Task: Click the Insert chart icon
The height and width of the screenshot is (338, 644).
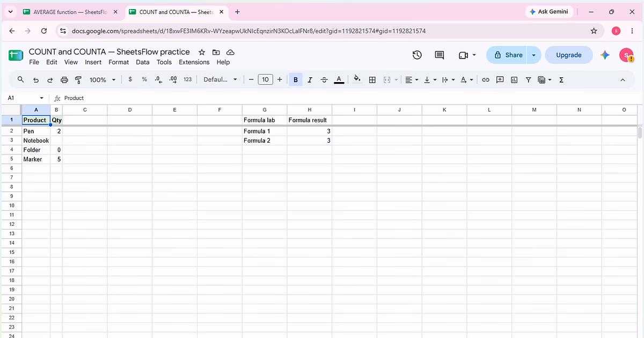Action: coord(514,79)
